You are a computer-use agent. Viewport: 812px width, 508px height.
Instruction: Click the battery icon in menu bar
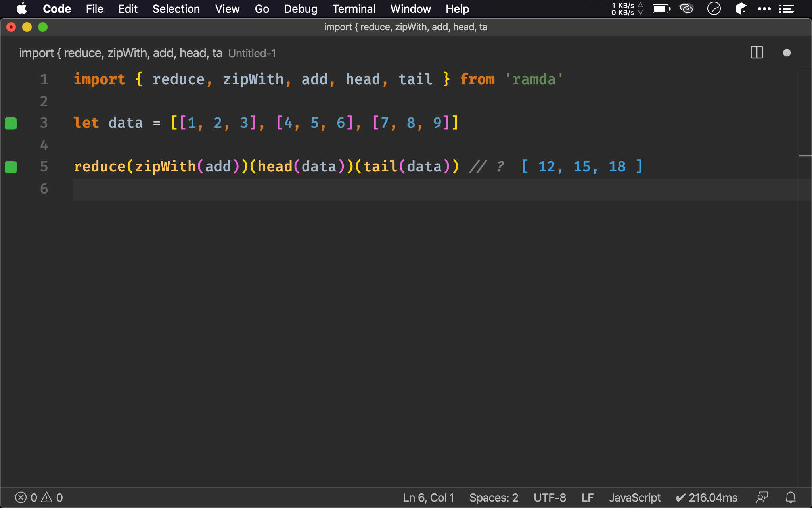(661, 9)
